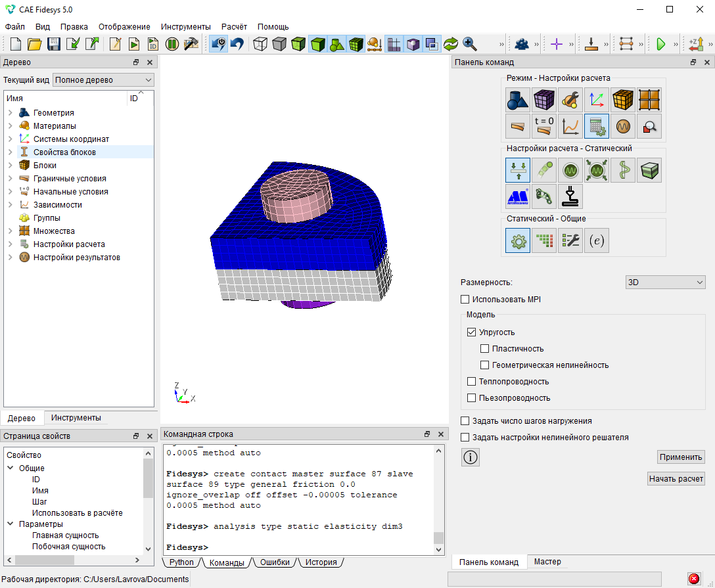Click the command prompt input line
715x588 pixels.
pos(298,547)
